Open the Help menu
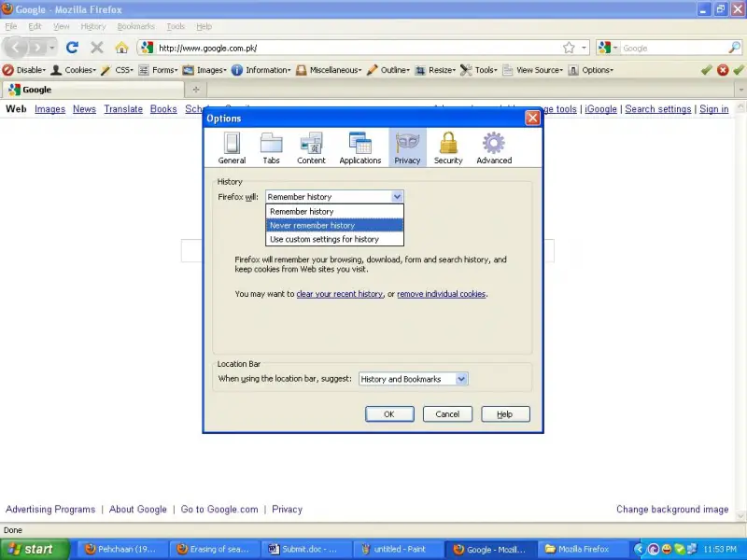 click(204, 26)
